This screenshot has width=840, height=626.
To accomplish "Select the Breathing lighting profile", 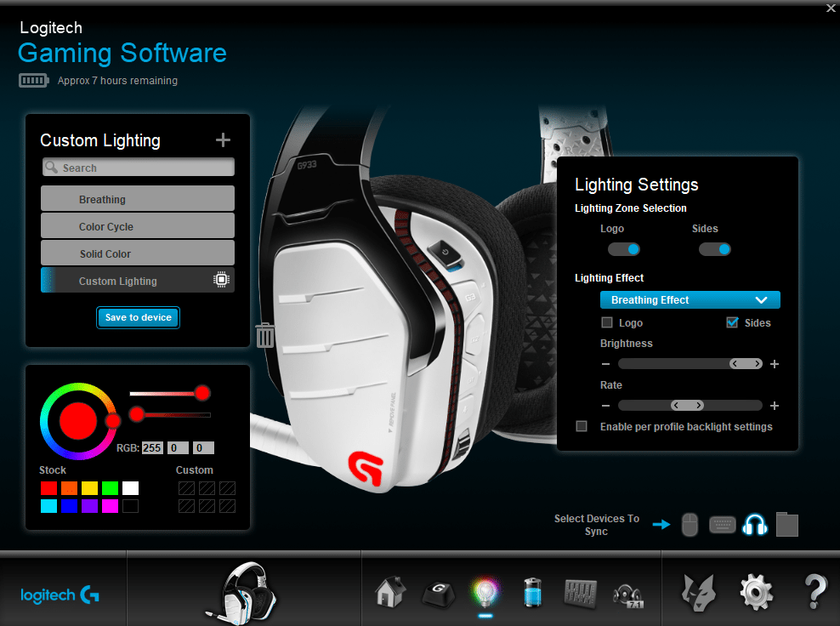I will [x=138, y=199].
